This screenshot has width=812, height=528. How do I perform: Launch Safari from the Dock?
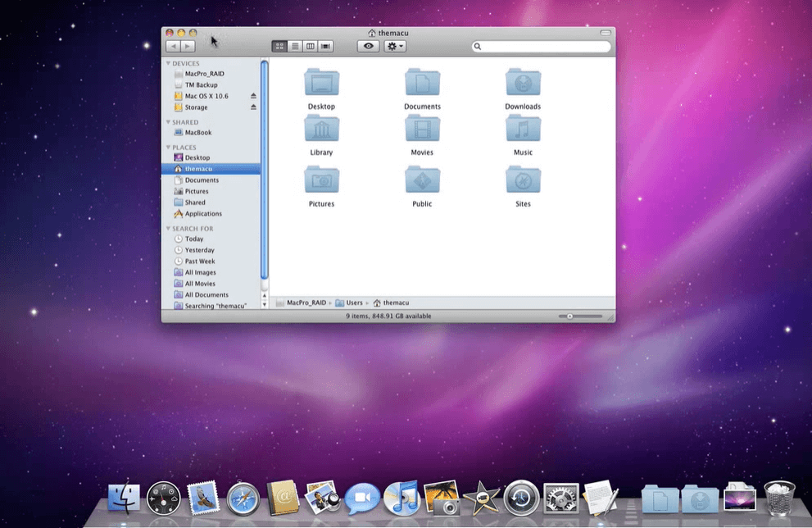click(243, 497)
